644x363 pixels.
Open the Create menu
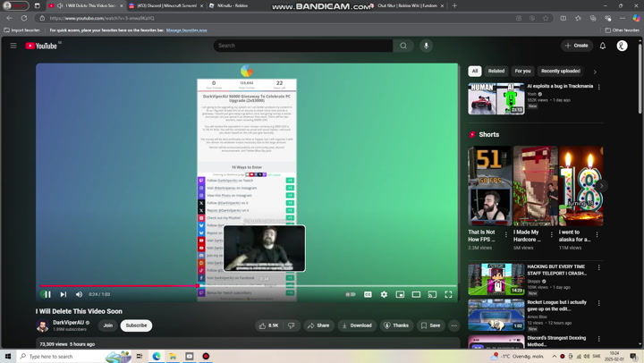pyautogui.click(x=577, y=46)
